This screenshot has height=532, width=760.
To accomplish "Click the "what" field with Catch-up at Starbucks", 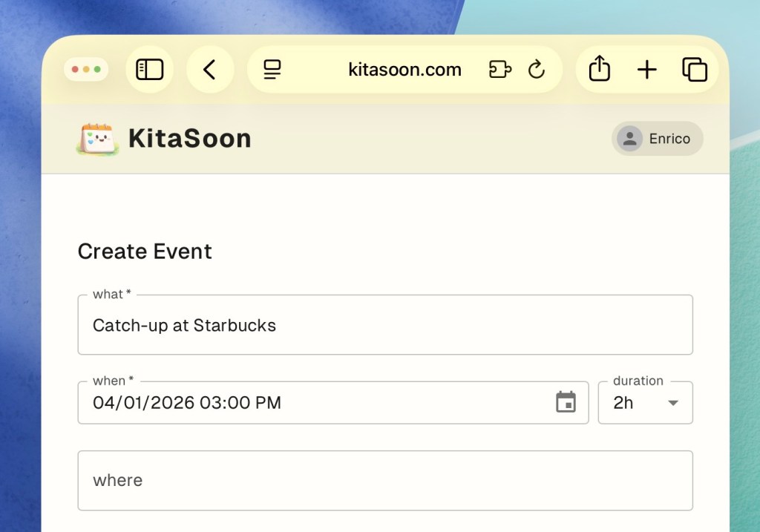I will [384, 325].
